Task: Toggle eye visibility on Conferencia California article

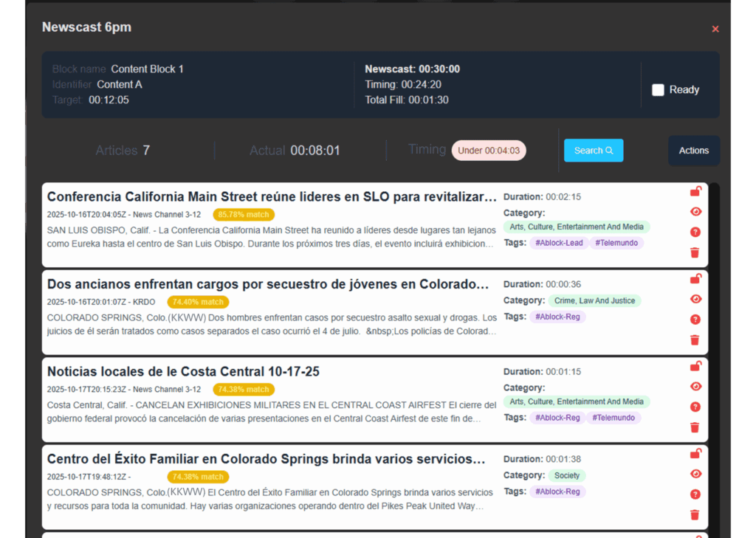Action: tap(695, 212)
